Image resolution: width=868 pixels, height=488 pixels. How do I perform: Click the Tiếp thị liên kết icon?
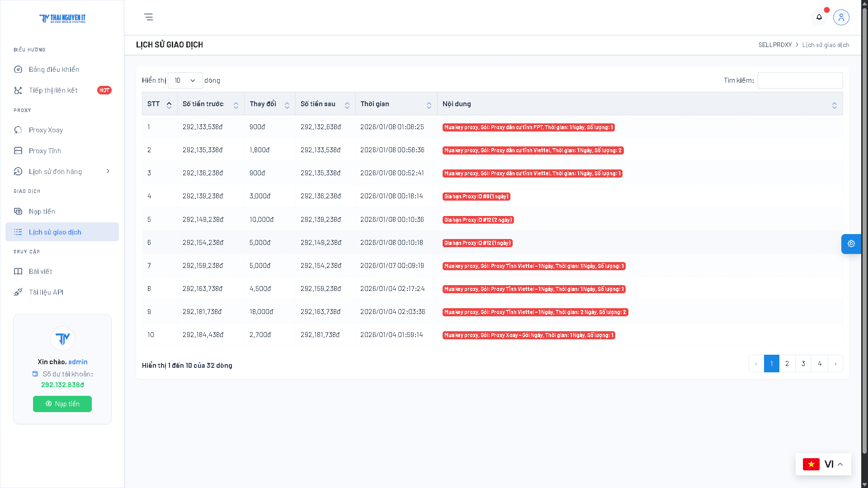coord(18,90)
